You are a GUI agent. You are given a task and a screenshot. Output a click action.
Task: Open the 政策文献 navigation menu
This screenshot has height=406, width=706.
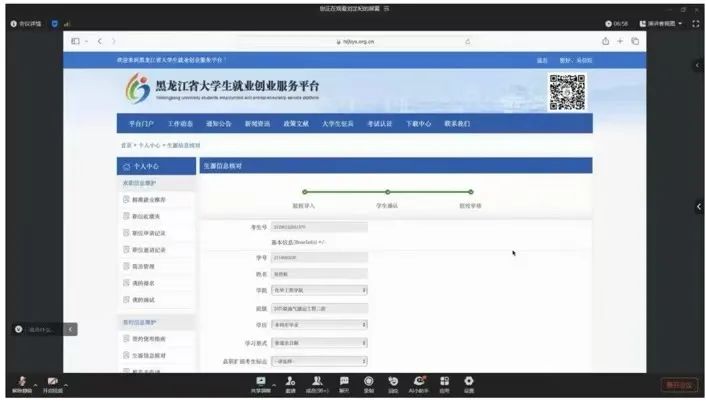pos(296,124)
